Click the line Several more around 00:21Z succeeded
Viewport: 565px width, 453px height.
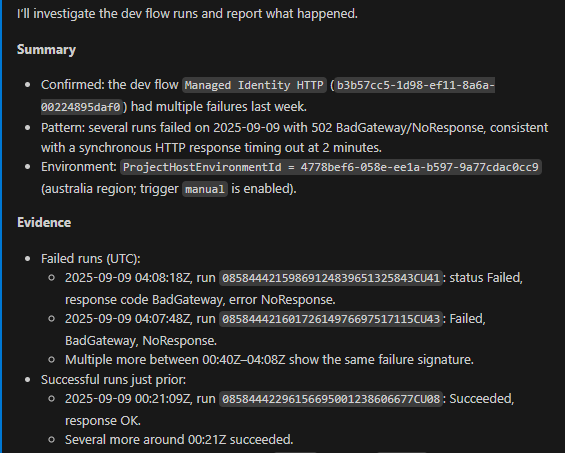179,440
